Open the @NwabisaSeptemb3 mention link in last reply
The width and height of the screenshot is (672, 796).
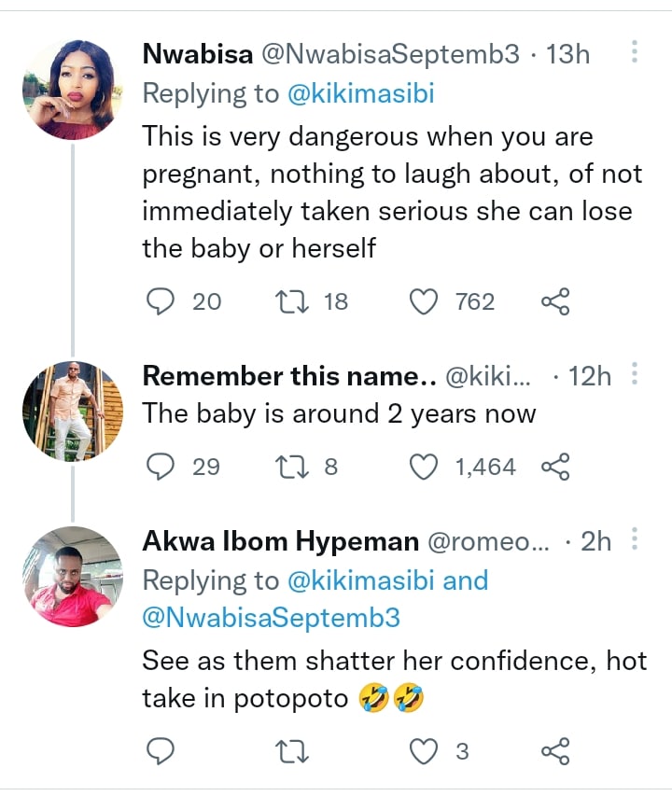pyautogui.click(x=271, y=618)
